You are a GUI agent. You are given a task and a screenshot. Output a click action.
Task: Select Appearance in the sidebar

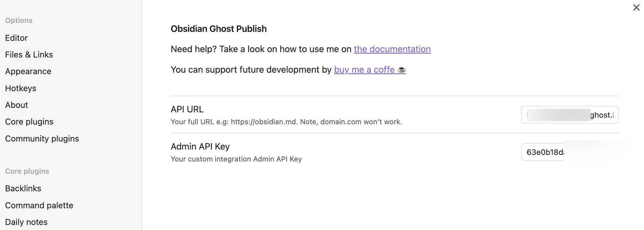pyautogui.click(x=28, y=72)
